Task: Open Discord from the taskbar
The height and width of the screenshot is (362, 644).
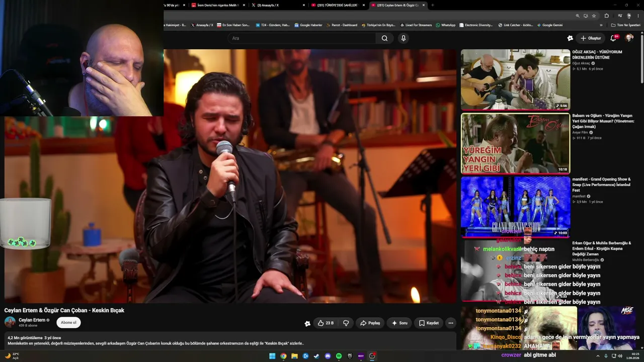Action: tap(328, 356)
